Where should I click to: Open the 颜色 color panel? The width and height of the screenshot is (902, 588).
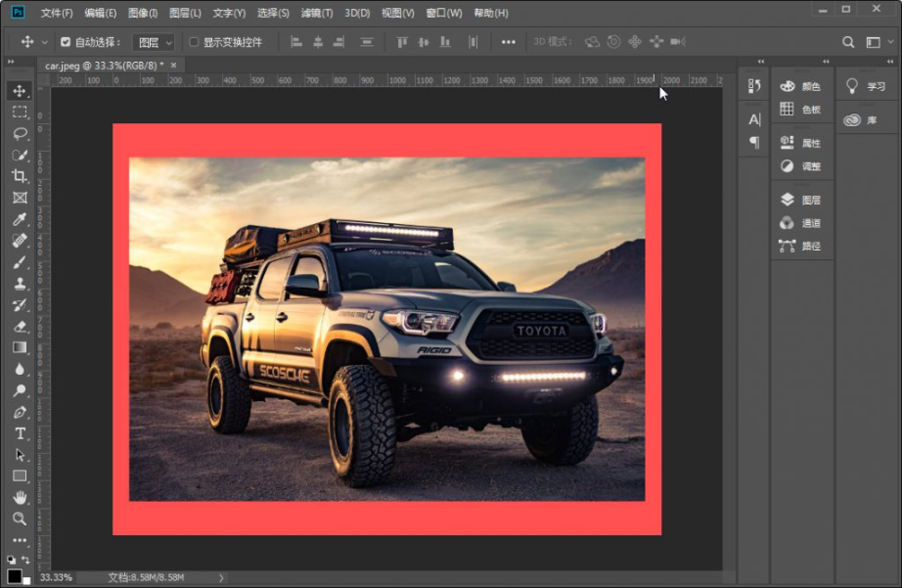(801, 86)
